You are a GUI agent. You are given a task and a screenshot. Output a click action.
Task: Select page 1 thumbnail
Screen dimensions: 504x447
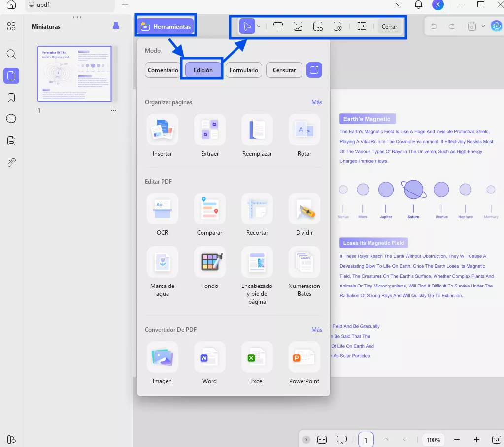pos(74,74)
